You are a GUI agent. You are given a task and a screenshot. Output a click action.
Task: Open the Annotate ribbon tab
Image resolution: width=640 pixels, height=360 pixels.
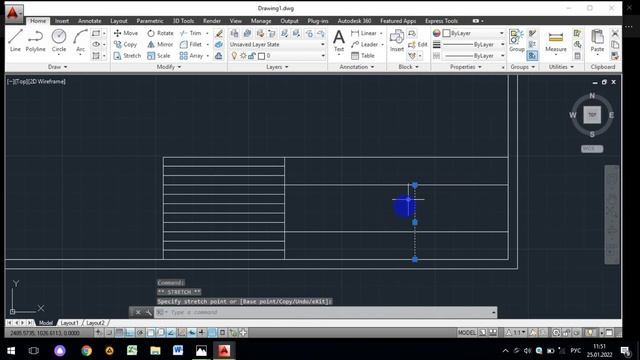pyautogui.click(x=89, y=21)
